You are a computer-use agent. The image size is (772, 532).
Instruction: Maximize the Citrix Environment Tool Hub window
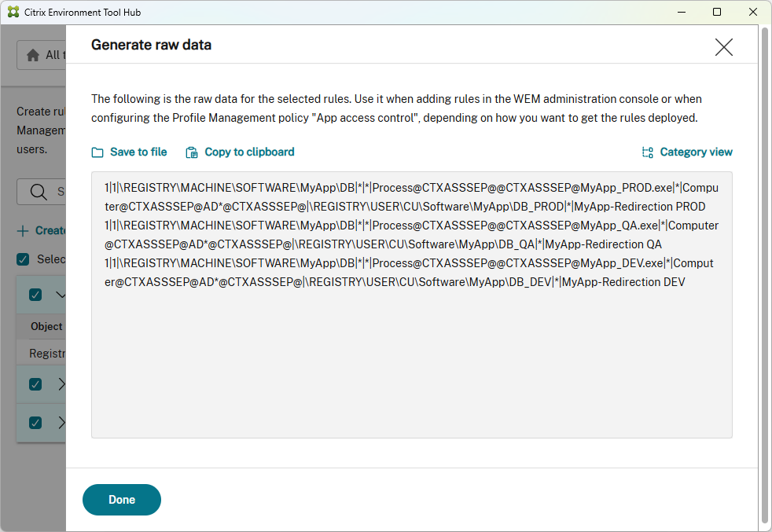tap(717, 13)
